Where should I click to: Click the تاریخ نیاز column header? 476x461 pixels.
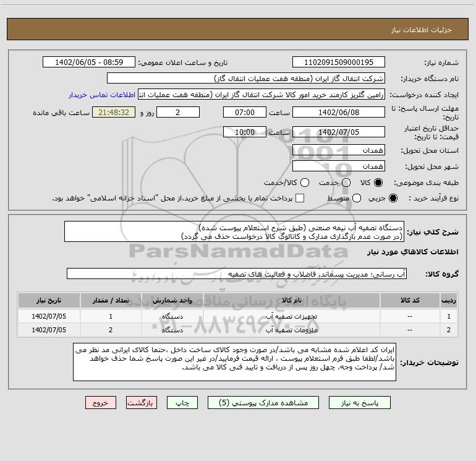point(49,300)
